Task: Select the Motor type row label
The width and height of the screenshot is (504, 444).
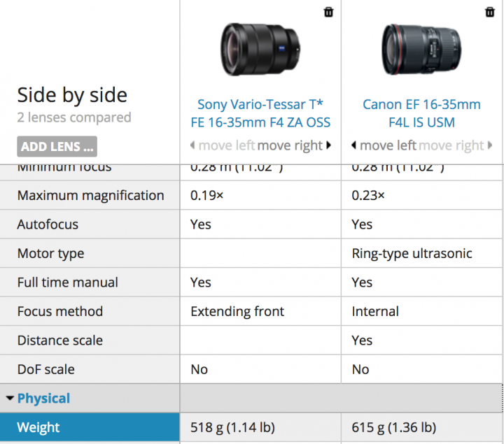Action: tap(50, 253)
